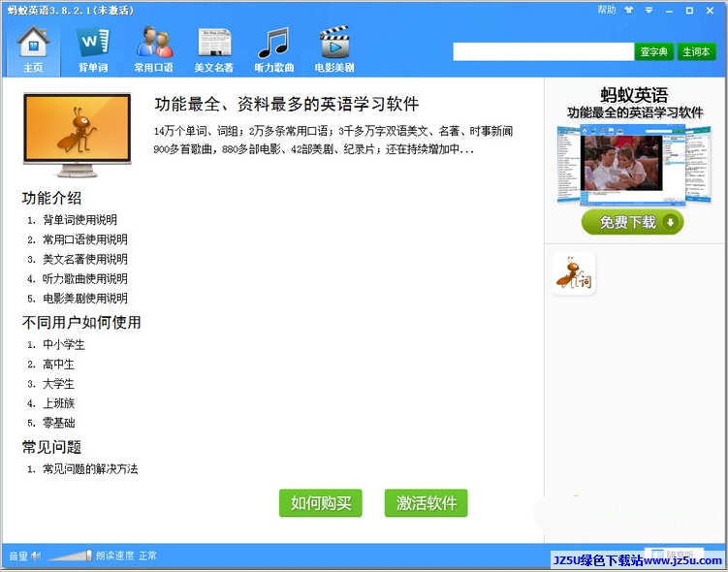This screenshot has width=728, height=572.
Task: Open the 电影美剧 movies module
Action: [334, 49]
